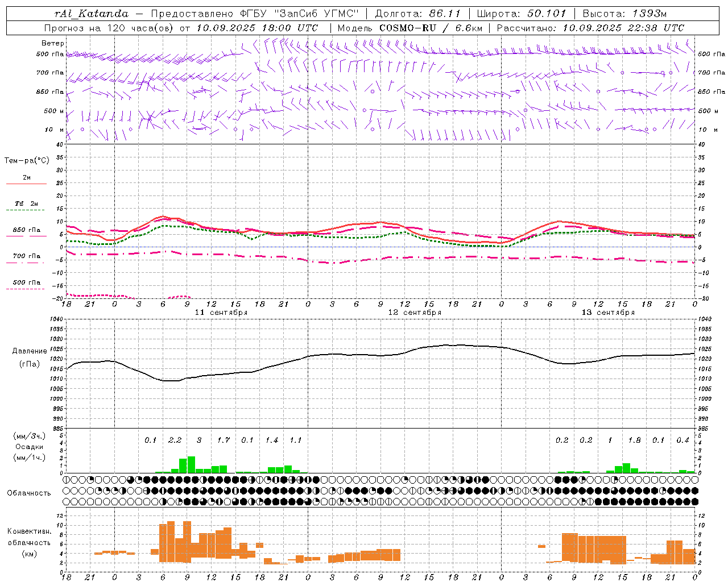Click the calculation time 10.09.2025 22:38 UTC
728x582 pixels.
pyautogui.click(x=623, y=28)
